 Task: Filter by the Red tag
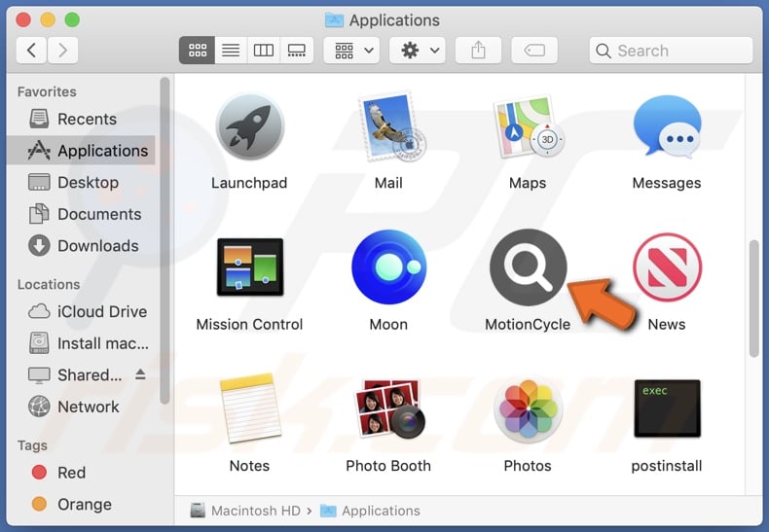81,473
